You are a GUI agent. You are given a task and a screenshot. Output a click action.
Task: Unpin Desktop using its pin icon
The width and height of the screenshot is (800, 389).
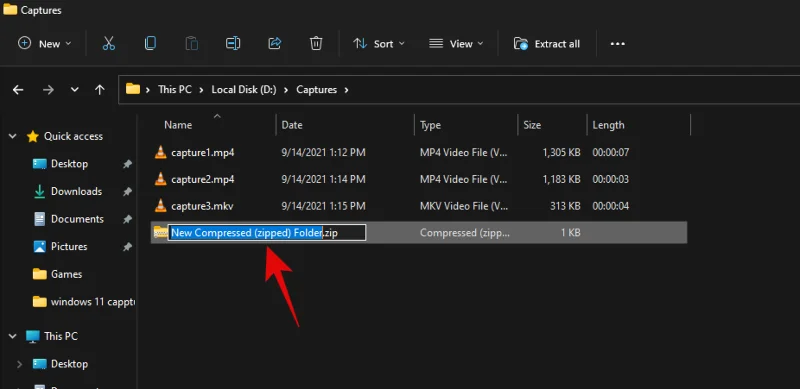127,164
